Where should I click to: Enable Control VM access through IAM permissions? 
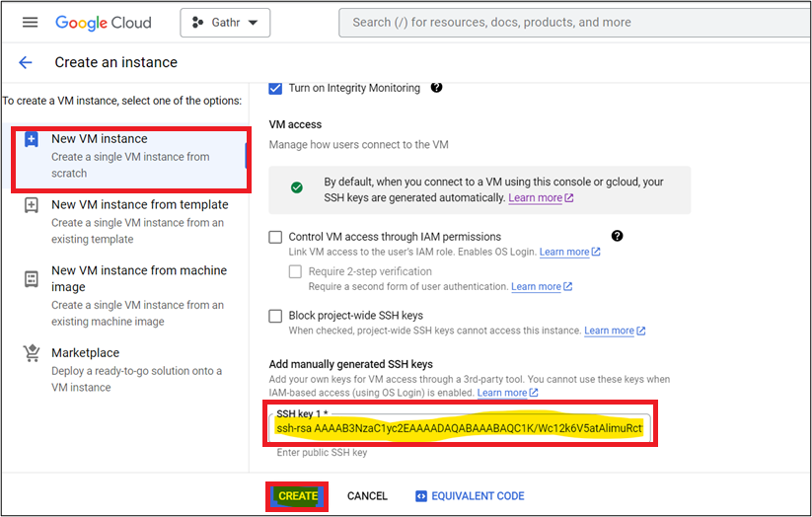pyautogui.click(x=276, y=237)
